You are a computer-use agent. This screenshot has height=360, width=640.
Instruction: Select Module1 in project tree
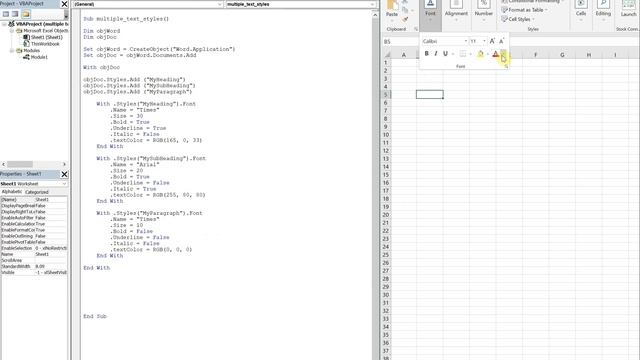[x=39, y=57]
